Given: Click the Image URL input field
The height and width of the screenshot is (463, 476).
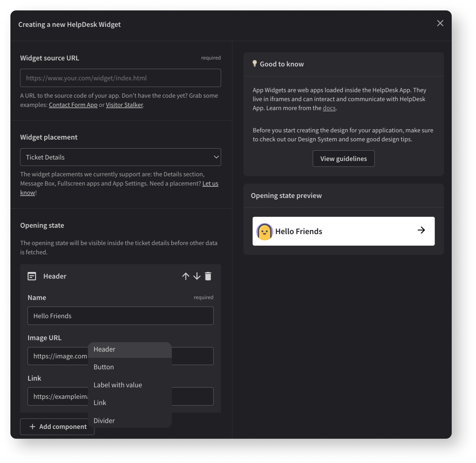Looking at the screenshot, I should pyautogui.click(x=58, y=356).
